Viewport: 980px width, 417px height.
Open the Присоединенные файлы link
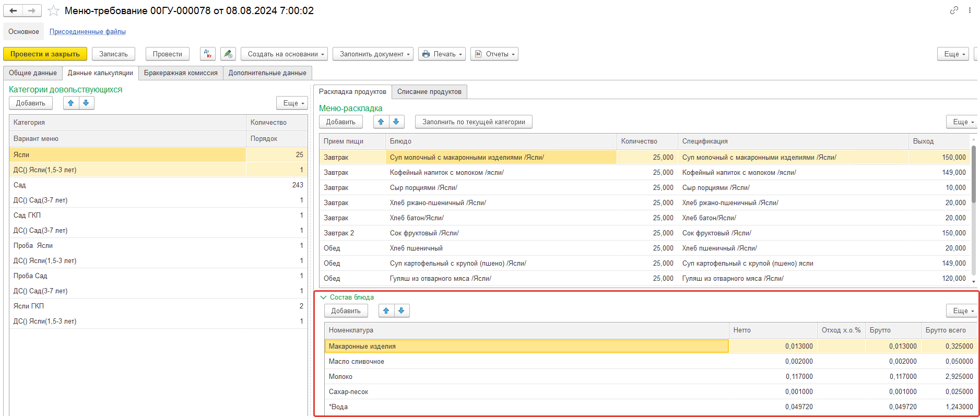[x=87, y=31]
